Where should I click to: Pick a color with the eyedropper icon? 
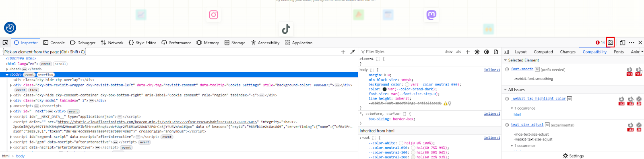tap(353, 52)
